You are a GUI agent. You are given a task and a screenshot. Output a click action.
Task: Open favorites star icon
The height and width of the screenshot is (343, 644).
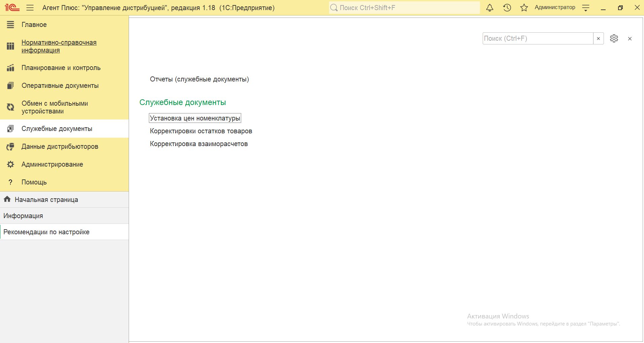click(x=524, y=8)
